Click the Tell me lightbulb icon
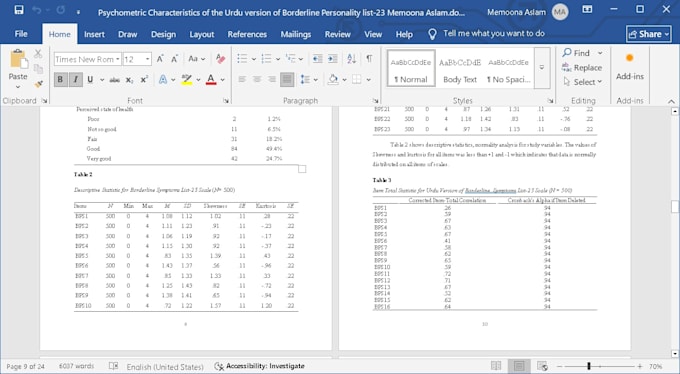The height and width of the screenshot is (374, 680). [x=432, y=34]
